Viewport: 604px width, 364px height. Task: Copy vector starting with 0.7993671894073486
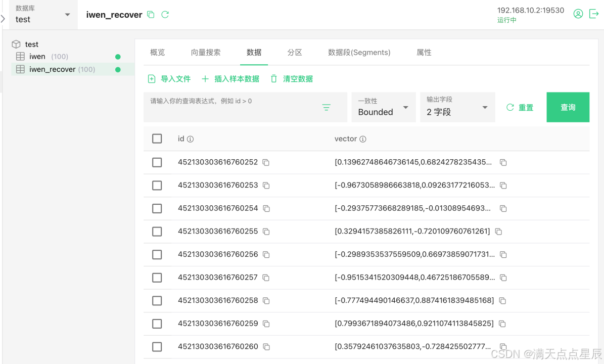pos(502,324)
